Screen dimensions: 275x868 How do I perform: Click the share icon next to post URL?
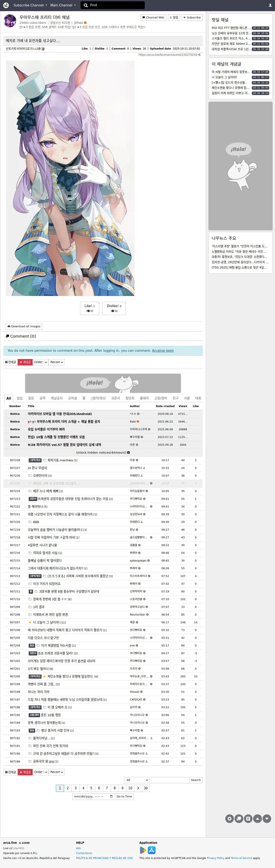click(x=199, y=55)
